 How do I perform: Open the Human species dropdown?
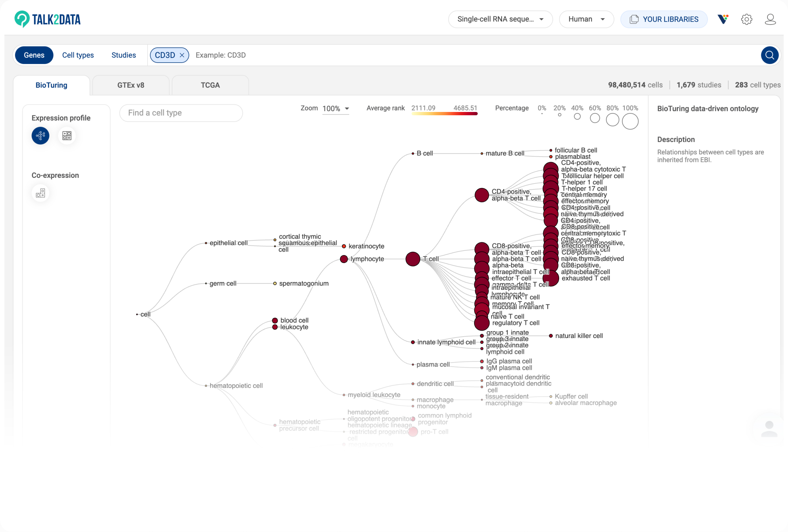586,19
